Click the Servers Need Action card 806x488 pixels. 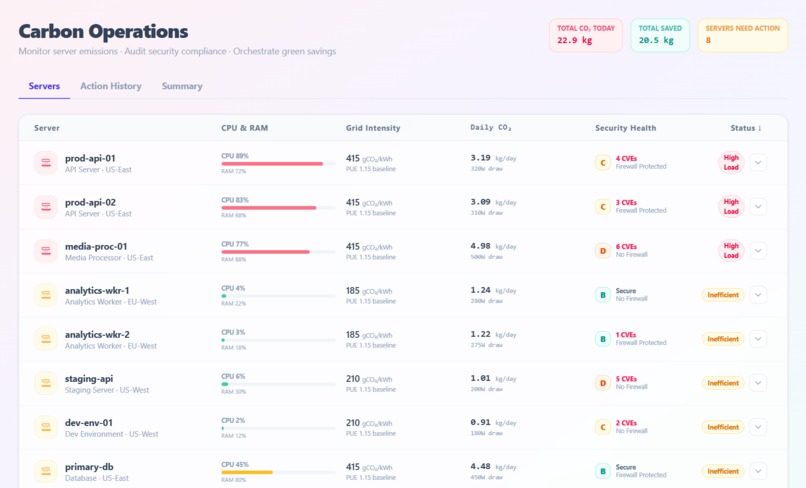point(742,35)
